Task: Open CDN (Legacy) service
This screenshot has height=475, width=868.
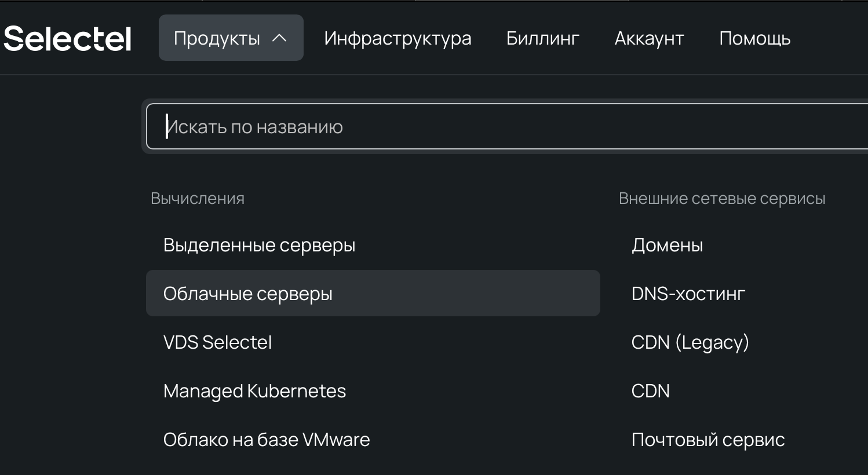Action: coord(690,342)
